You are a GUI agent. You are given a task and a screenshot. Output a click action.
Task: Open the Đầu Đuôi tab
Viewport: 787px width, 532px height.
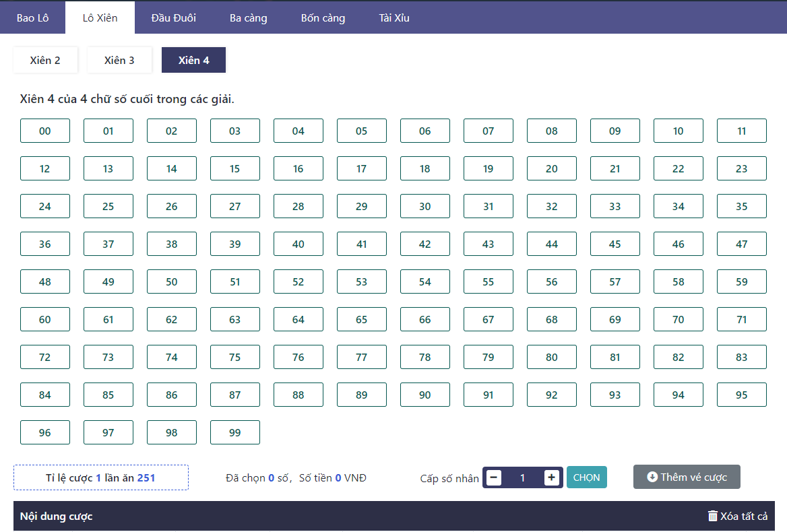pos(173,18)
